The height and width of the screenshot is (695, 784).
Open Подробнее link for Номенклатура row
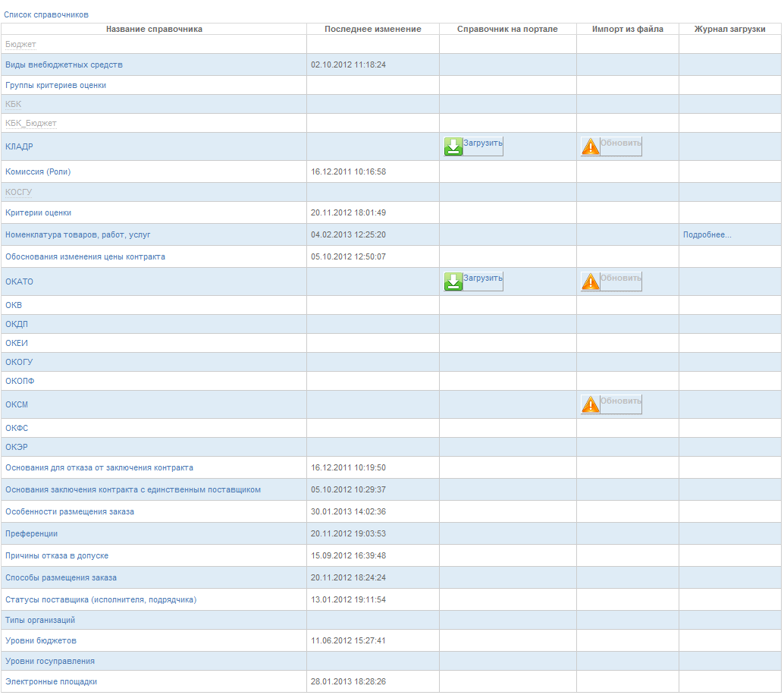pos(707,234)
